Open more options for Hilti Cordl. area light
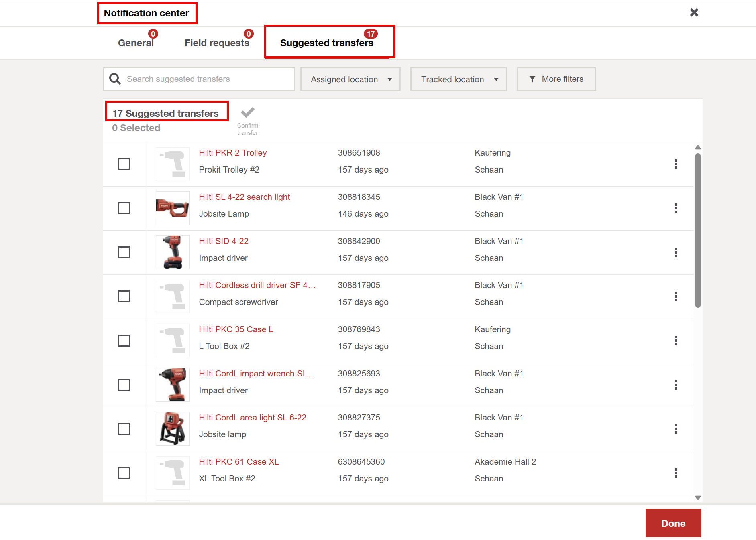Screen dimensions: 756x540 tap(676, 429)
